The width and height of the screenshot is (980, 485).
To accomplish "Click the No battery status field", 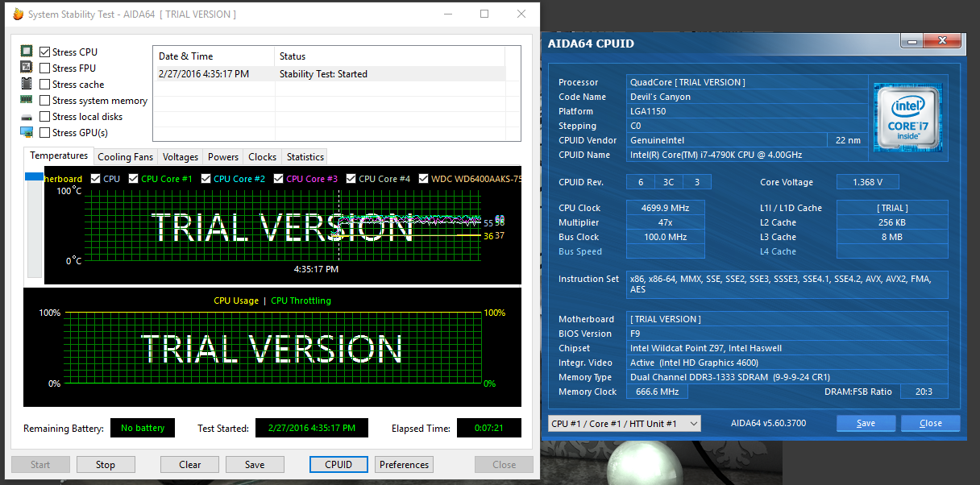I will pyautogui.click(x=143, y=428).
